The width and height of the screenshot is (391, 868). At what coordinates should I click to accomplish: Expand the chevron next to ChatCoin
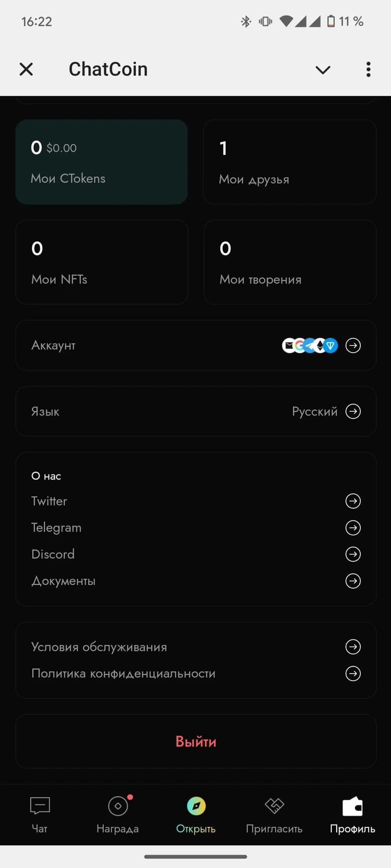323,70
